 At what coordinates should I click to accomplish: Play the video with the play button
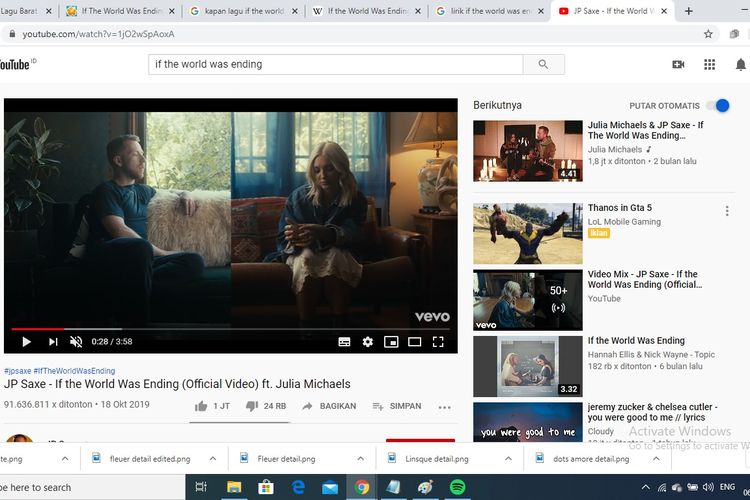[x=26, y=342]
